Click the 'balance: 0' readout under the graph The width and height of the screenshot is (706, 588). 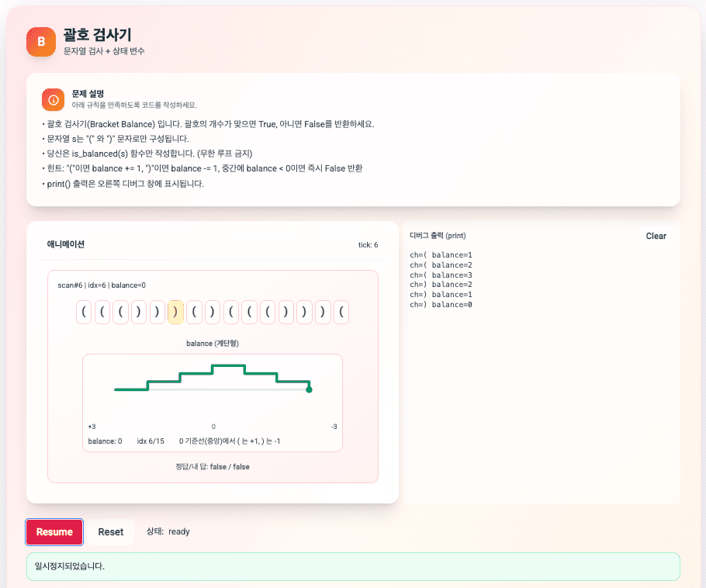point(105,441)
